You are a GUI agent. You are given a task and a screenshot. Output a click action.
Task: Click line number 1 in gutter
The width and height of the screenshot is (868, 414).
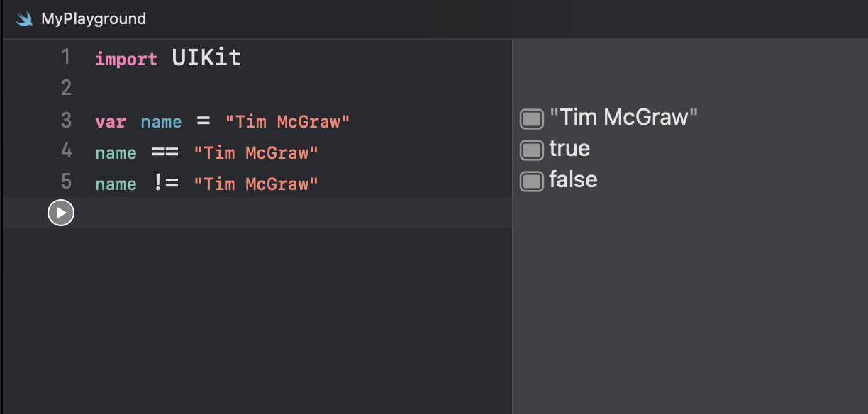(x=66, y=57)
